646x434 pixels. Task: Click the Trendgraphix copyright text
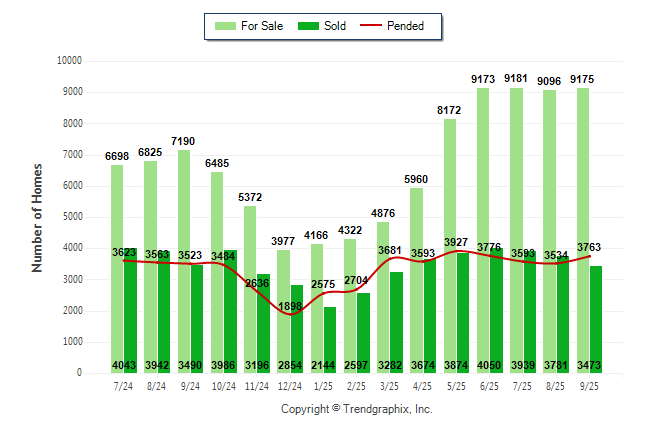click(x=356, y=409)
